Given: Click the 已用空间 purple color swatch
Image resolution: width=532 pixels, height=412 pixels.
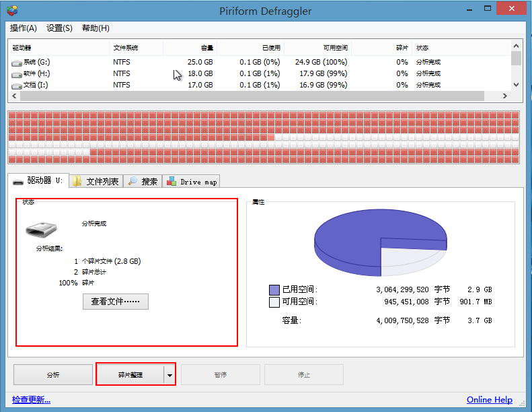Looking at the screenshot, I should click(x=274, y=289).
